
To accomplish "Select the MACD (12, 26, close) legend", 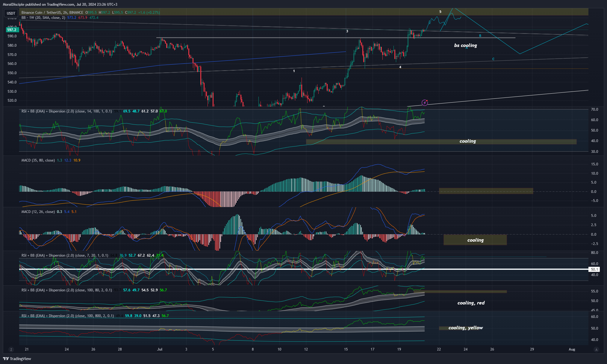I will [38, 212].
